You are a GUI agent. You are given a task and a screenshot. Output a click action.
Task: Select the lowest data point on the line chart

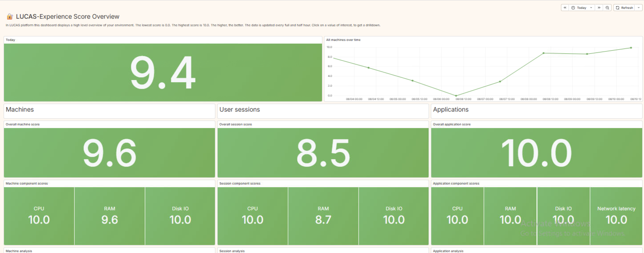(456, 96)
